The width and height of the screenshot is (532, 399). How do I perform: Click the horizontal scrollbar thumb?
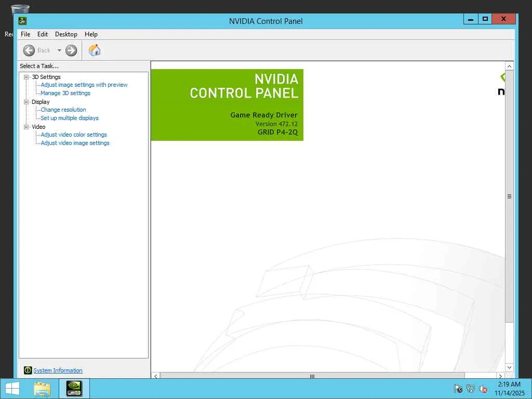pos(312,376)
